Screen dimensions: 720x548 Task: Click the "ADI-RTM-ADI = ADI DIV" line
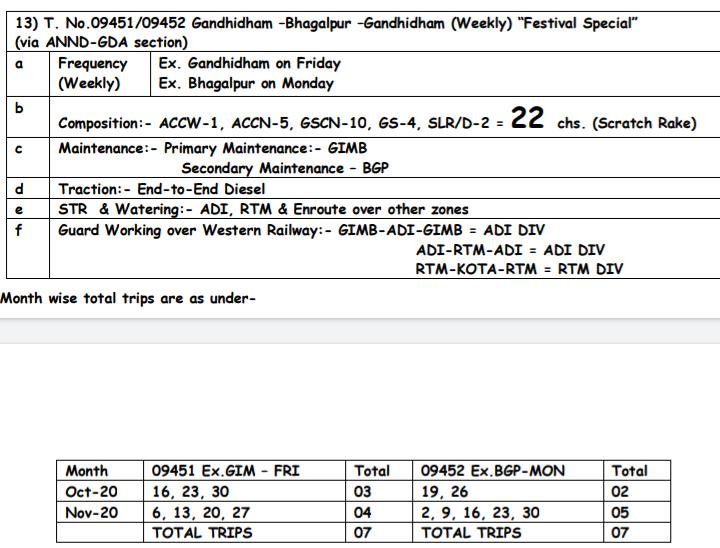click(x=510, y=250)
